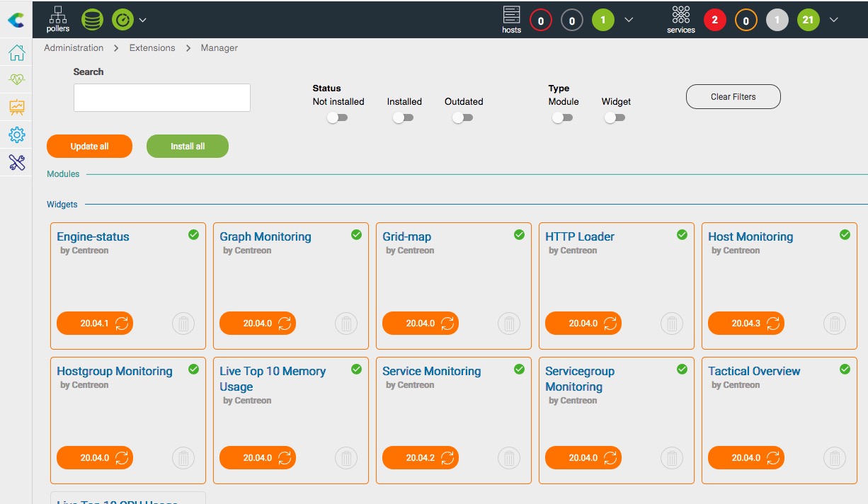Open Home from the left sidebar
The height and width of the screenshot is (504, 868).
tap(16, 53)
